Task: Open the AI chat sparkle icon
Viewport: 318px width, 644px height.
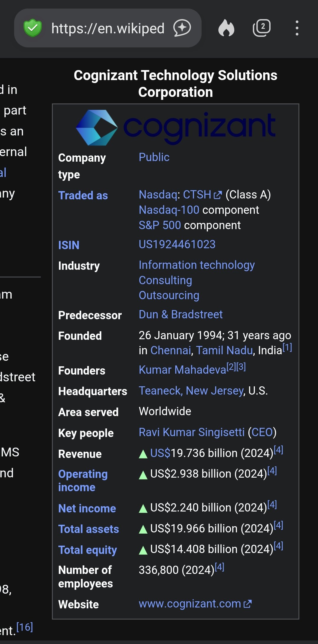Action: (182, 28)
